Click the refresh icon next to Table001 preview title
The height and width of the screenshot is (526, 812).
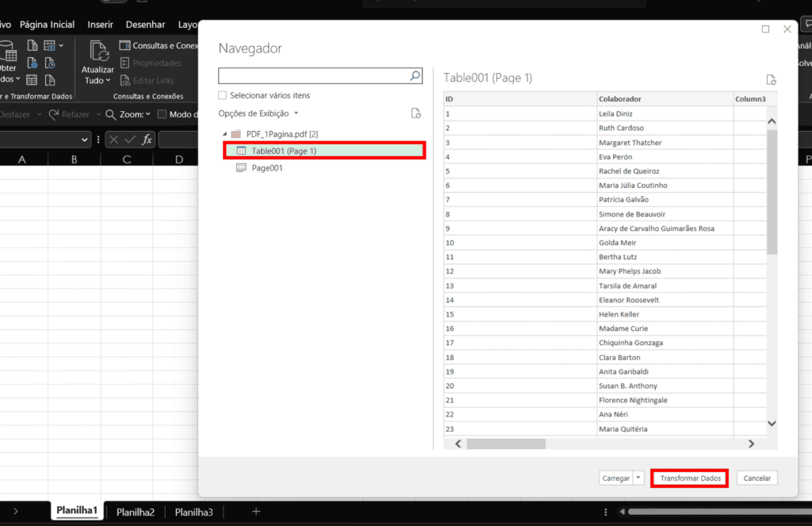click(x=770, y=79)
